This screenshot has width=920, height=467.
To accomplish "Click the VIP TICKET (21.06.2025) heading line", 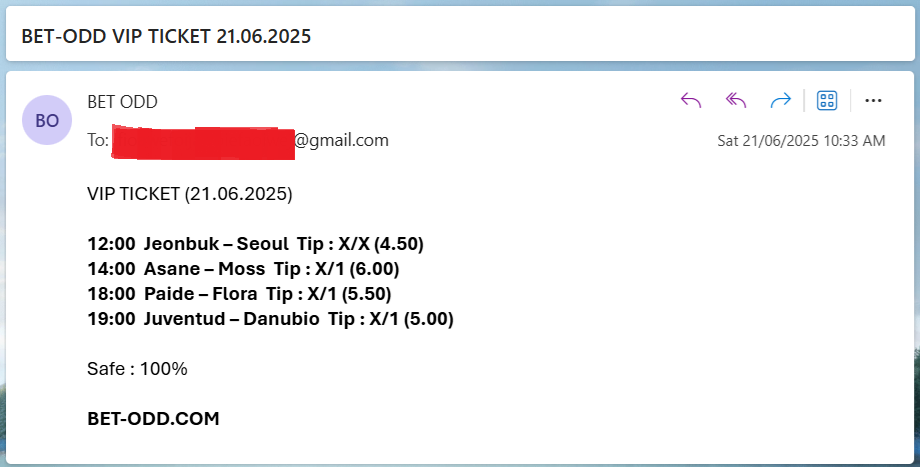I will [x=190, y=194].
